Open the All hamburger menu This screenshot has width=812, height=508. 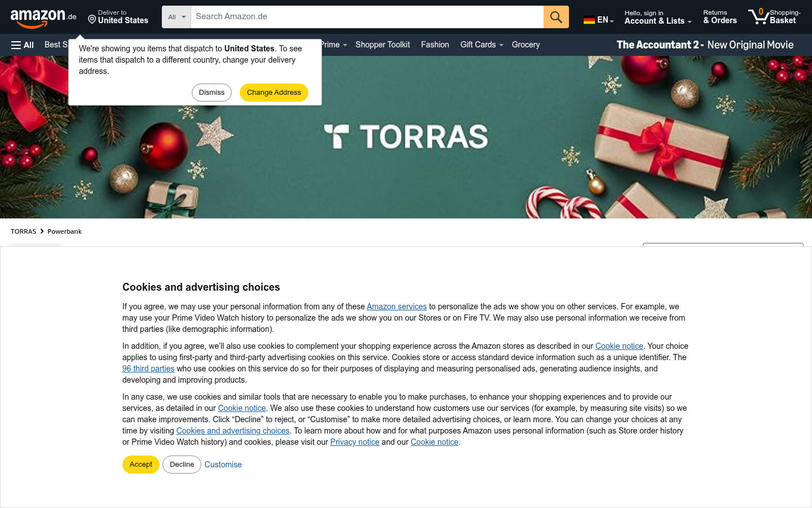[23, 45]
